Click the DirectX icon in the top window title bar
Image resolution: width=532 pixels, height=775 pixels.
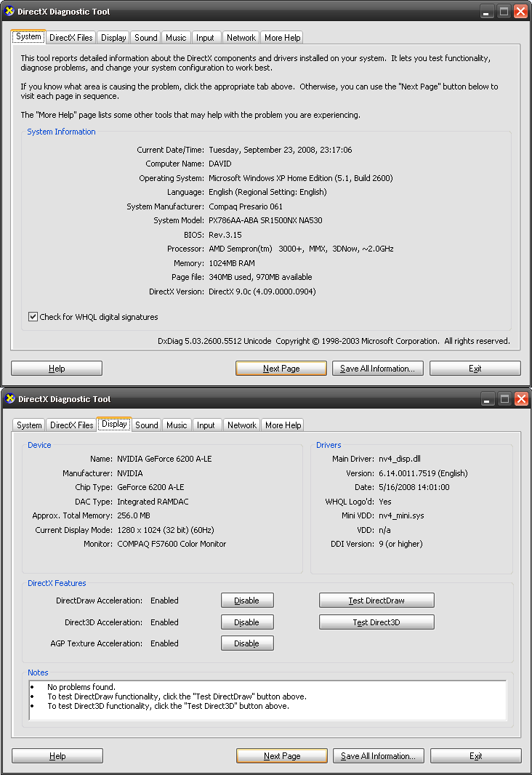[9, 11]
